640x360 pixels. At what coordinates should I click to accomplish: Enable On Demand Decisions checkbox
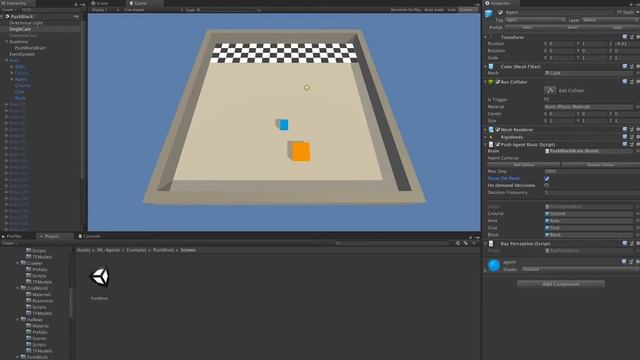(547, 185)
